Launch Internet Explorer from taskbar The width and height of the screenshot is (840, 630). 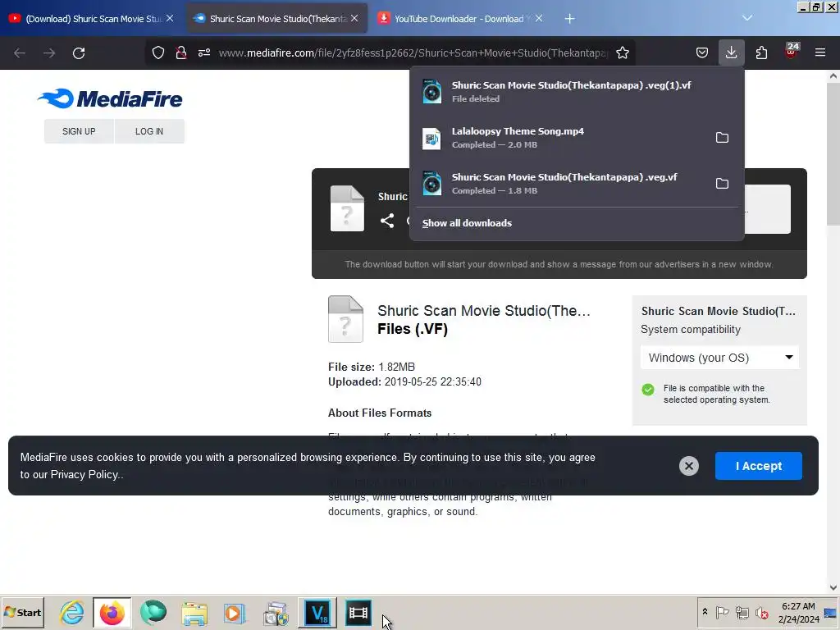point(72,612)
